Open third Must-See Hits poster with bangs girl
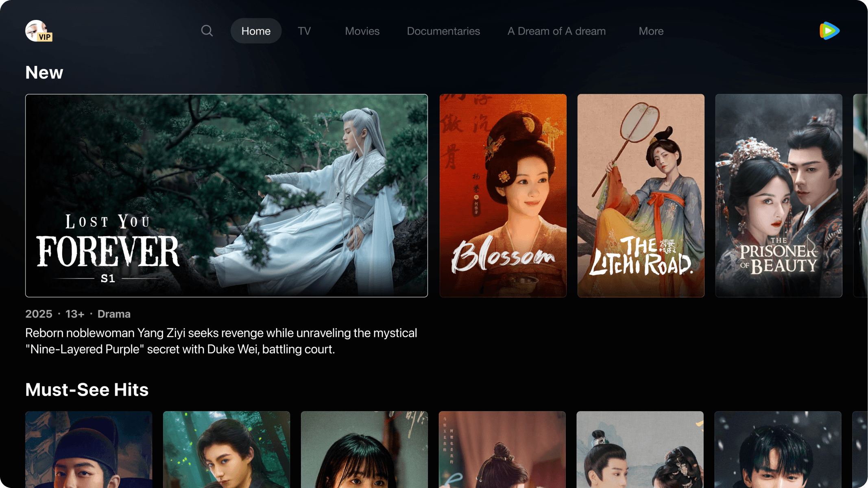Image resolution: width=868 pixels, height=488 pixels. (364, 449)
